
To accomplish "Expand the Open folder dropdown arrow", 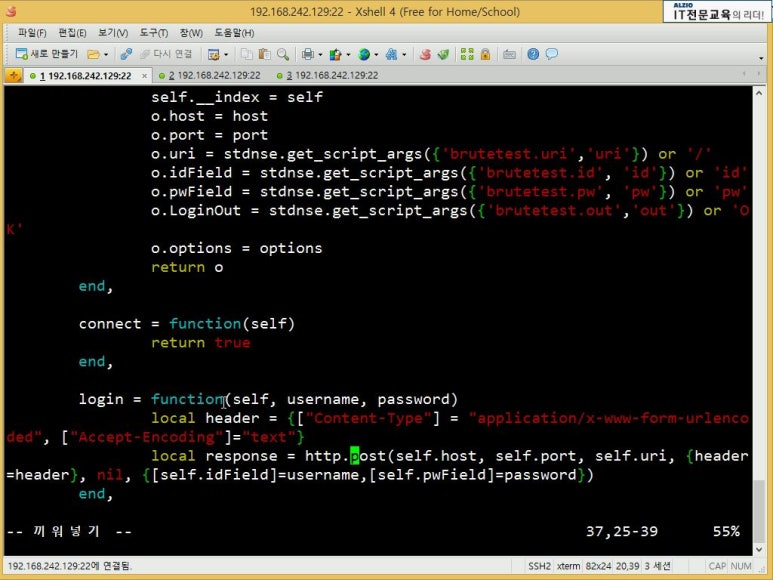I will (x=105, y=55).
